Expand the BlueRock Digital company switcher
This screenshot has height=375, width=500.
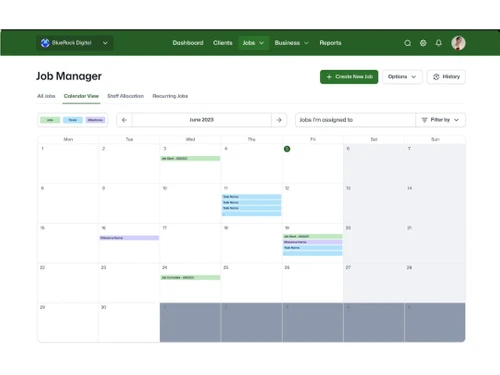click(x=75, y=43)
